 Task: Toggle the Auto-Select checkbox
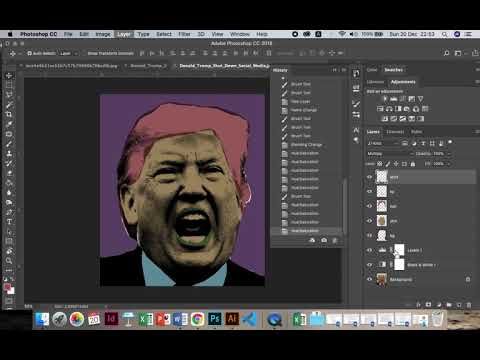tap(30, 53)
